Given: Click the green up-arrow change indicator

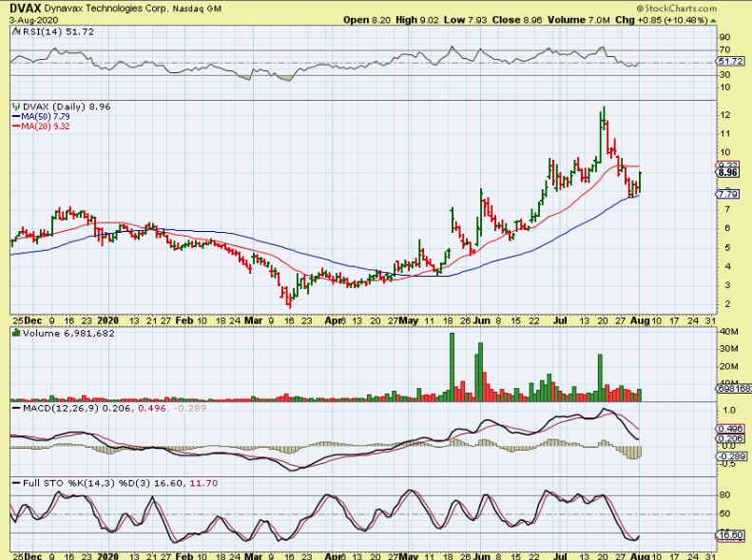Looking at the screenshot, I should click(x=714, y=21).
